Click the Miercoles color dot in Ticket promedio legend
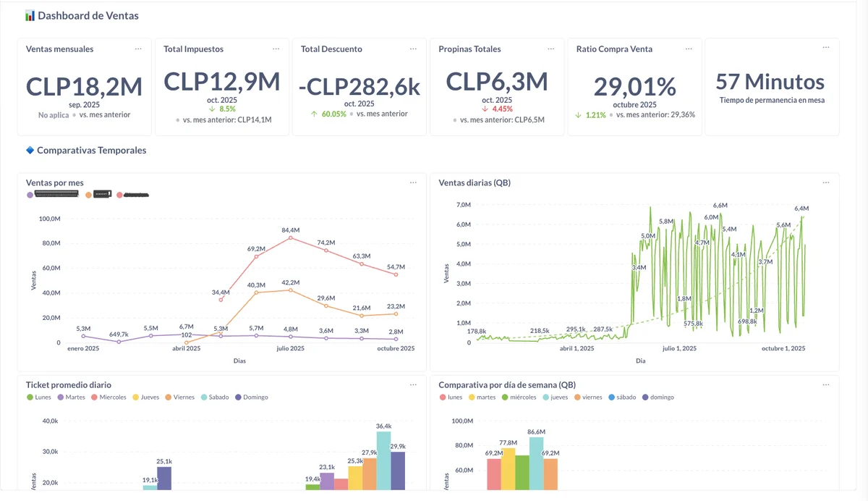Screen dimensions: 868x501 tap(94, 397)
